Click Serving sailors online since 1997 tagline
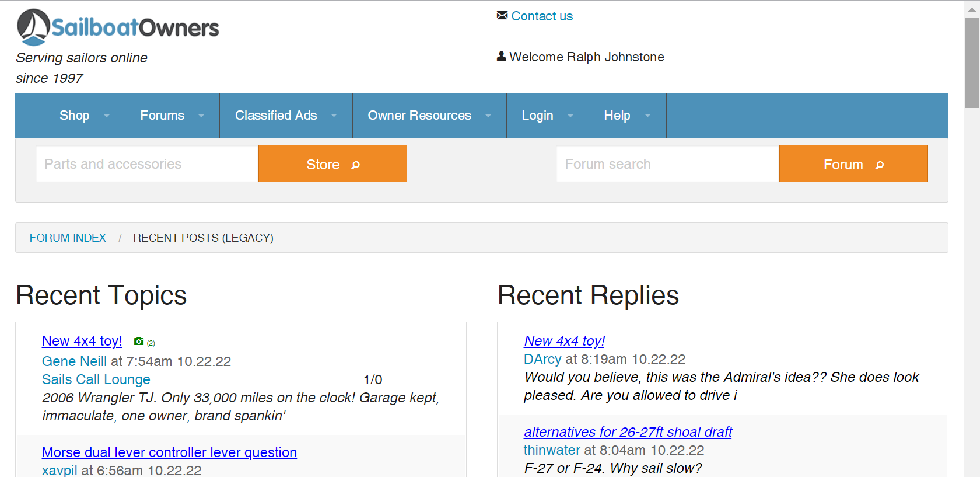 [x=82, y=68]
